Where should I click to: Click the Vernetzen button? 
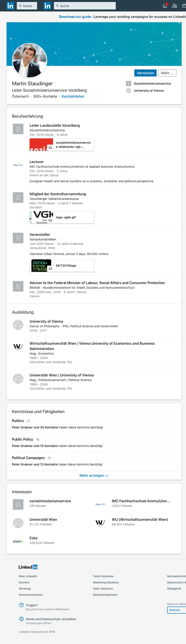coord(145,73)
